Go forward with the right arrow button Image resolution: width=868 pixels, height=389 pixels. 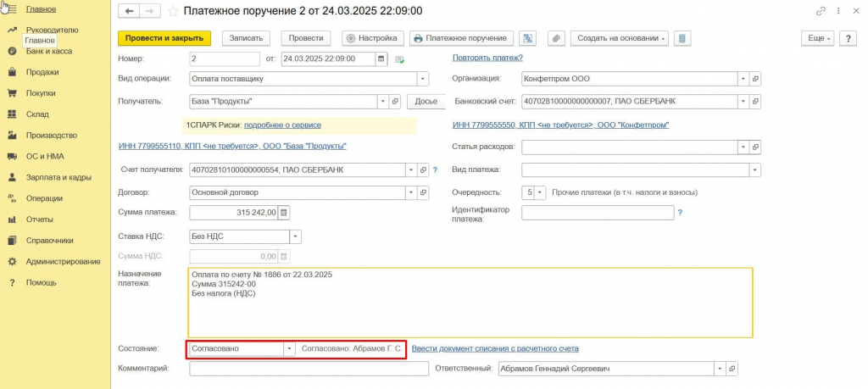[149, 11]
